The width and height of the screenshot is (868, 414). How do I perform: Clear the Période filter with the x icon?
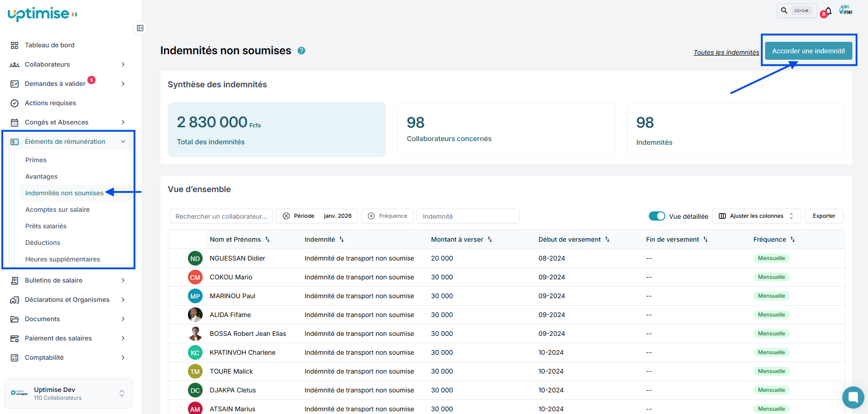tap(286, 216)
